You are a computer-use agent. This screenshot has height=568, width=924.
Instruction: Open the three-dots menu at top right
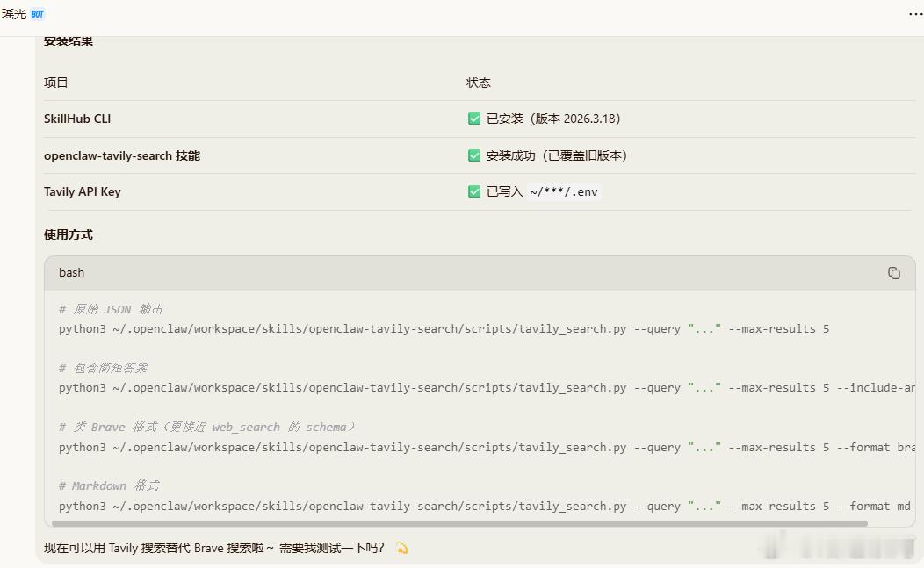pos(915,14)
